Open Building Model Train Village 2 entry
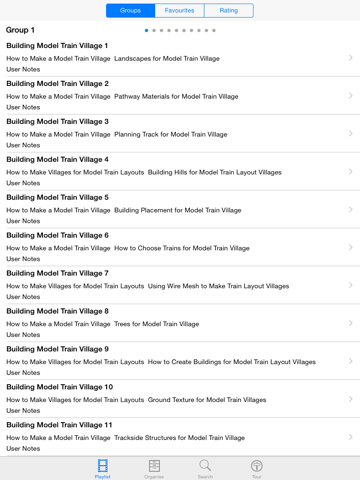This screenshot has width=360, height=480. [180, 95]
